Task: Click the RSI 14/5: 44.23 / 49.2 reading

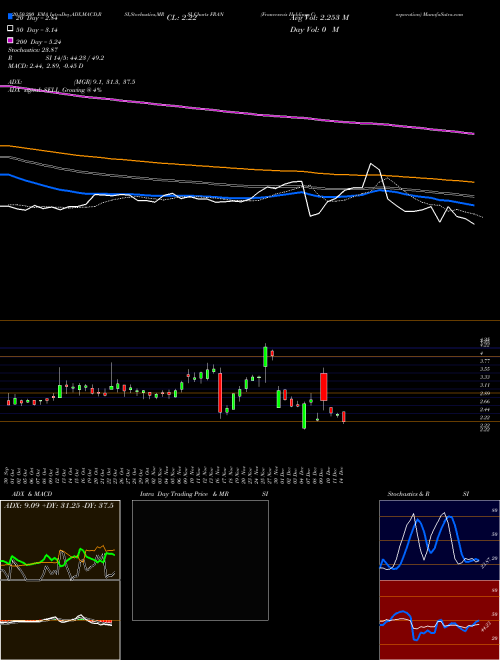Action: point(56,58)
